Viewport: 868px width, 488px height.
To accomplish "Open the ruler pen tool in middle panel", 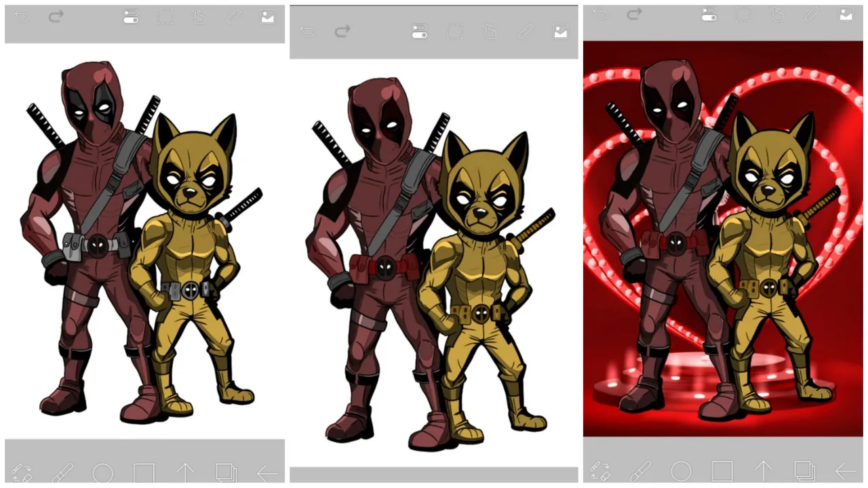I will coord(525,32).
